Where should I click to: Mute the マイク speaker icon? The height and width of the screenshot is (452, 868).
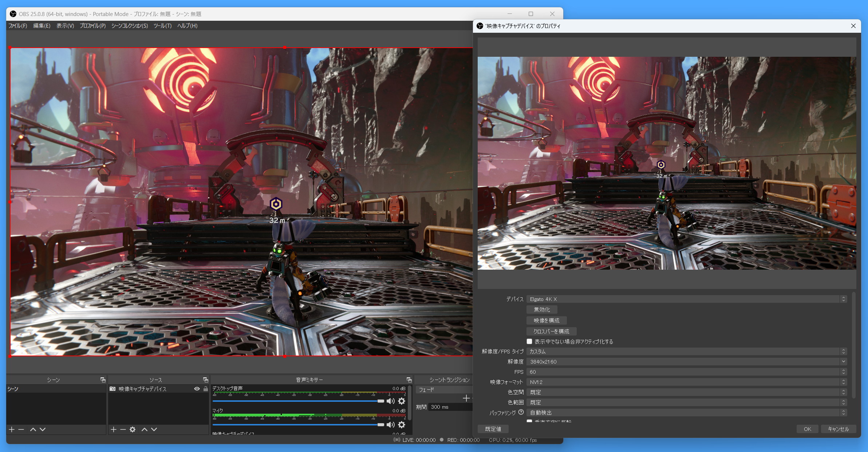[x=391, y=425]
